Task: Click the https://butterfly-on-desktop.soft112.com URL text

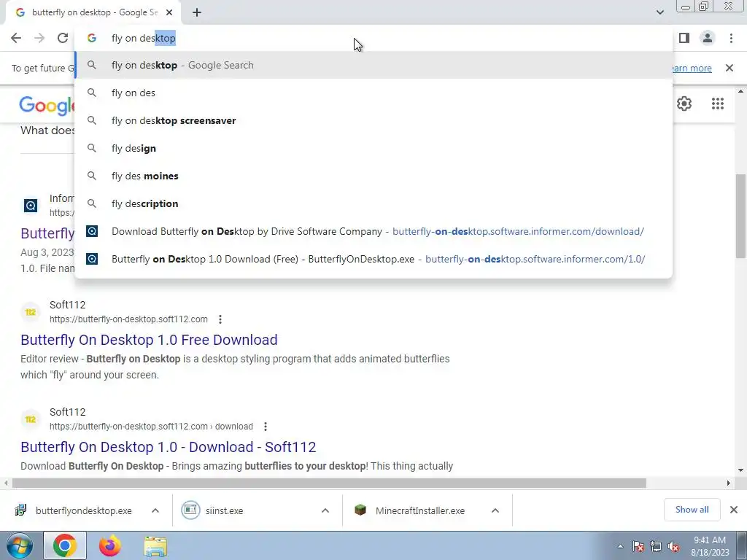Action: pyautogui.click(x=128, y=319)
